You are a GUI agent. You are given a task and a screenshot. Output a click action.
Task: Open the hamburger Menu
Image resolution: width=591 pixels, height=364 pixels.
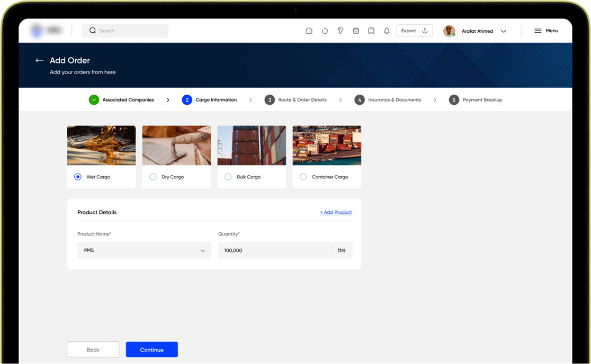click(546, 31)
